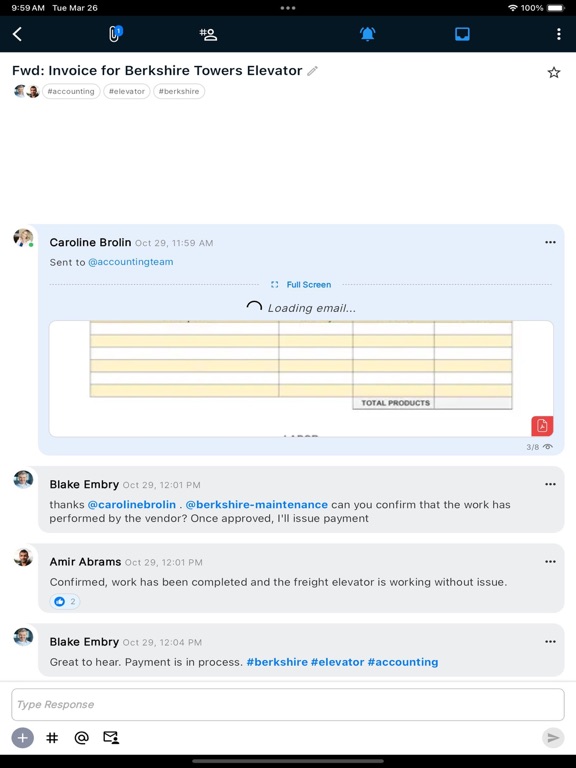Select the title Fwd: Invoice for Berkshire Towers Elevator
This screenshot has width=576, height=768.
tap(157, 71)
